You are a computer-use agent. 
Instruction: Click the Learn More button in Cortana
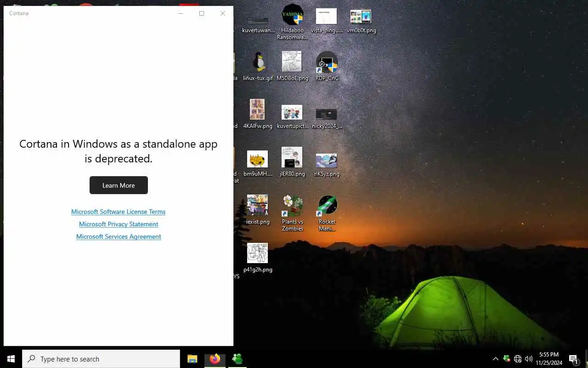coord(119,185)
